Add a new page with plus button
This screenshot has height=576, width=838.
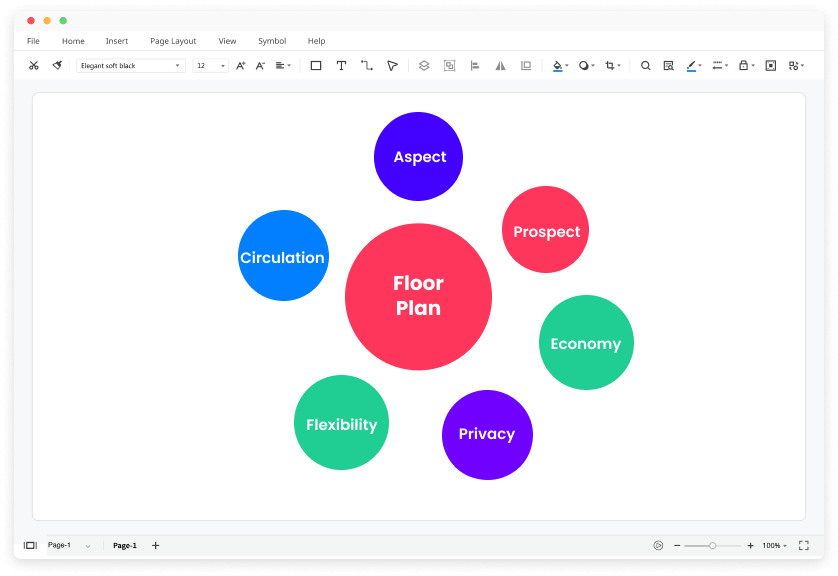pyautogui.click(x=155, y=546)
